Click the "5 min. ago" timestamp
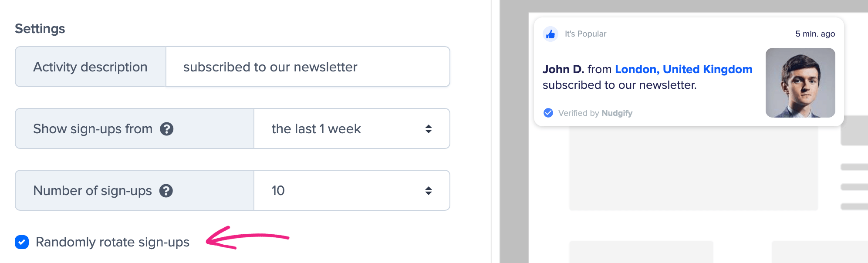This screenshot has height=263, width=868. [815, 34]
